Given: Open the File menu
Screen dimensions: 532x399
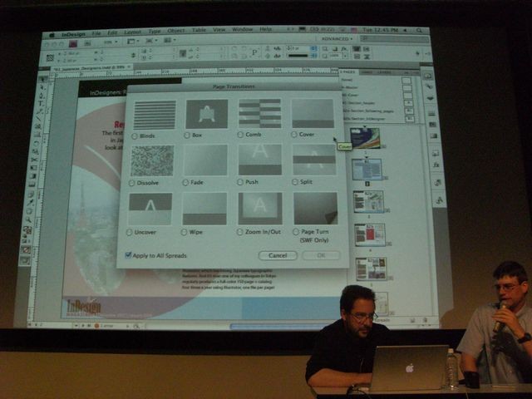Looking at the screenshot, I should 96,33.
